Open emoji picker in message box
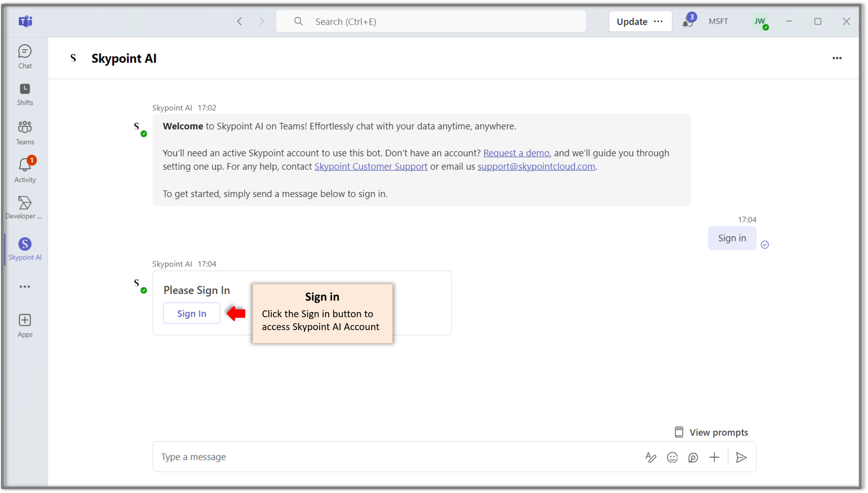 [x=672, y=457]
